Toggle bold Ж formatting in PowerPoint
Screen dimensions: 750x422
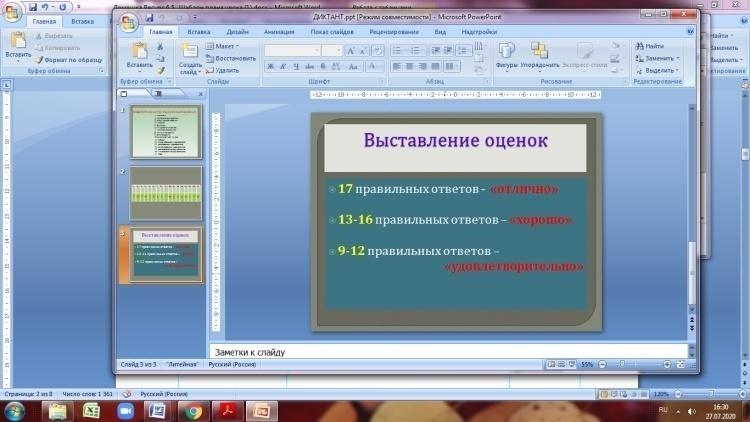[x=270, y=67]
